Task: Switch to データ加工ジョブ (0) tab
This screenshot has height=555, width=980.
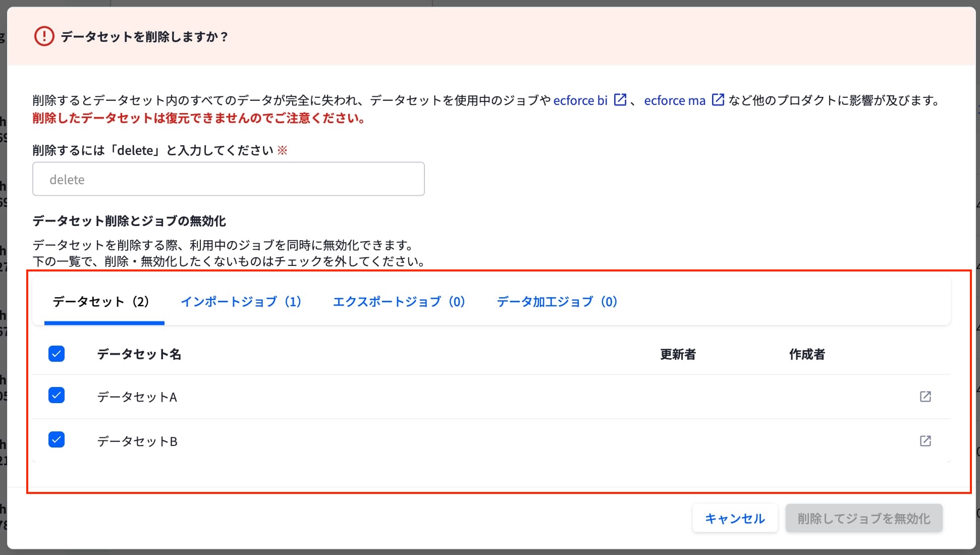Action: 557,302
